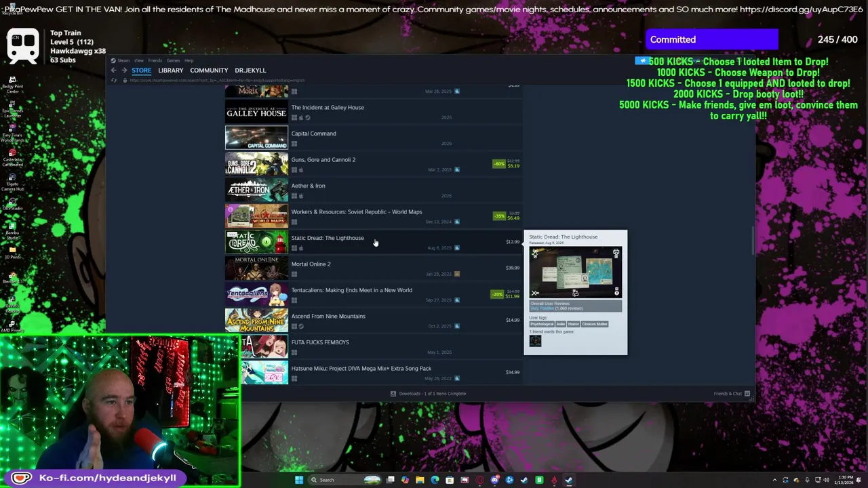This screenshot has height=488, width=868.
Task: Click the -60% discount badge
Action: tap(499, 164)
